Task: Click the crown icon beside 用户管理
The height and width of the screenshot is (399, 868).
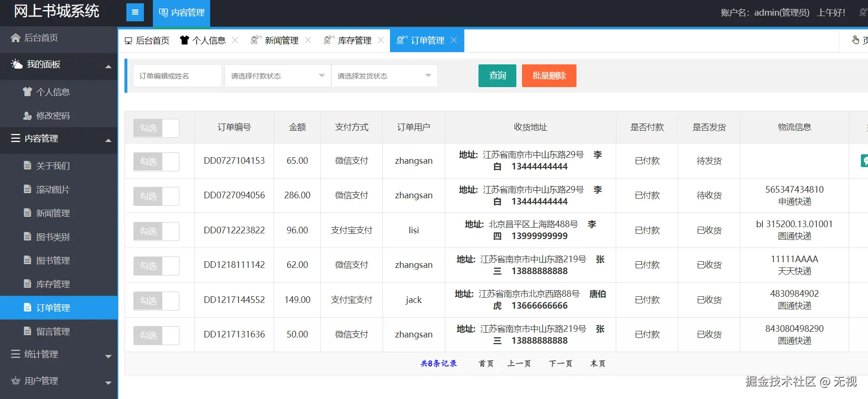Action: point(16,381)
